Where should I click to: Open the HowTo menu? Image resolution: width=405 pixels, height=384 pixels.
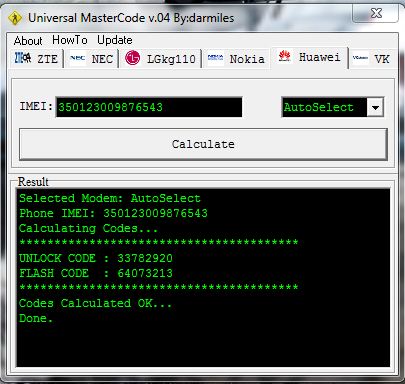tap(70, 40)
